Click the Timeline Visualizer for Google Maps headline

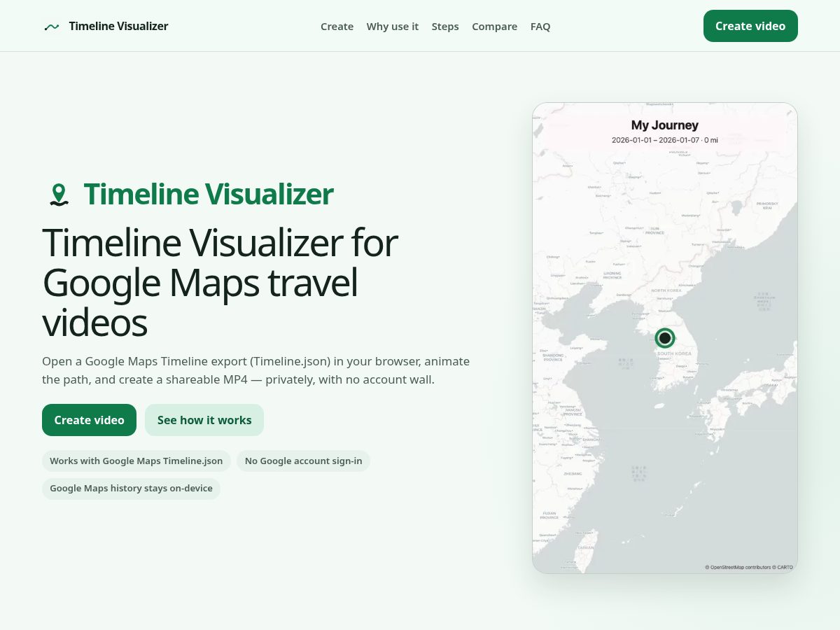[x=220, y=283]
